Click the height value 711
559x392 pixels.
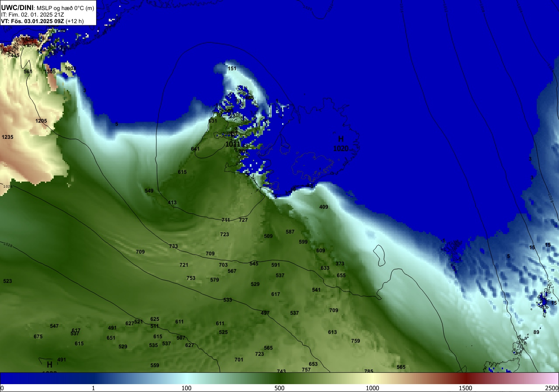point(226,220)
